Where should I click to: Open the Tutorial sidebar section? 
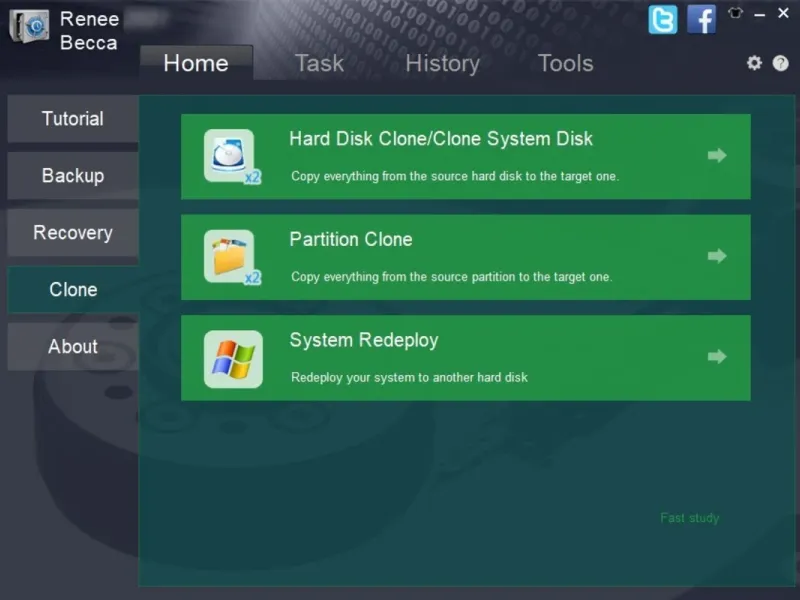pyautogui.click(x=73, y=118)
